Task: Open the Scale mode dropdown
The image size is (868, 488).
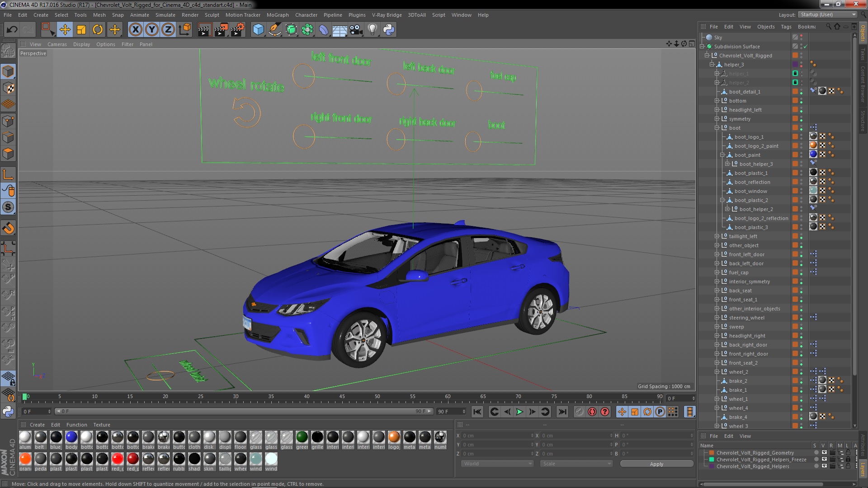Action: tap(577, 464)
